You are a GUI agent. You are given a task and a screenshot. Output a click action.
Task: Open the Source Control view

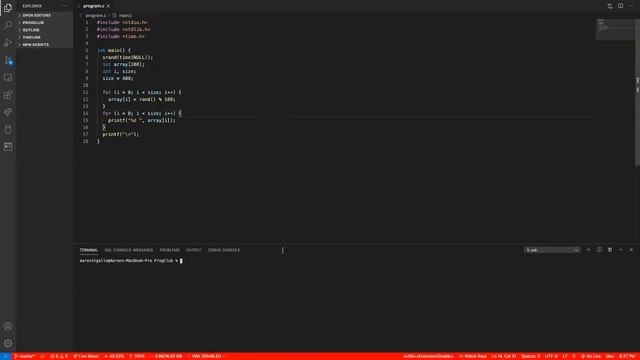click(8, 60)
